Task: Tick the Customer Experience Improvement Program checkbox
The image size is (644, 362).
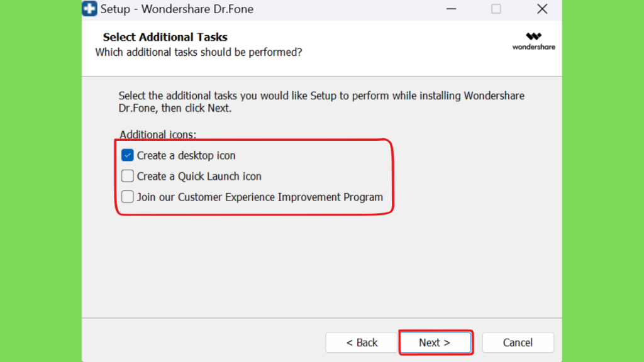Action: [127, 197]
